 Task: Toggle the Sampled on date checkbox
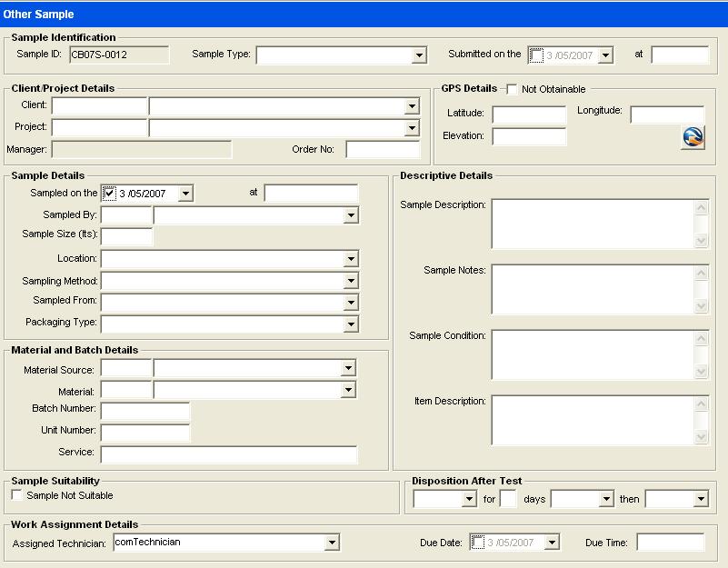[109, 193]
